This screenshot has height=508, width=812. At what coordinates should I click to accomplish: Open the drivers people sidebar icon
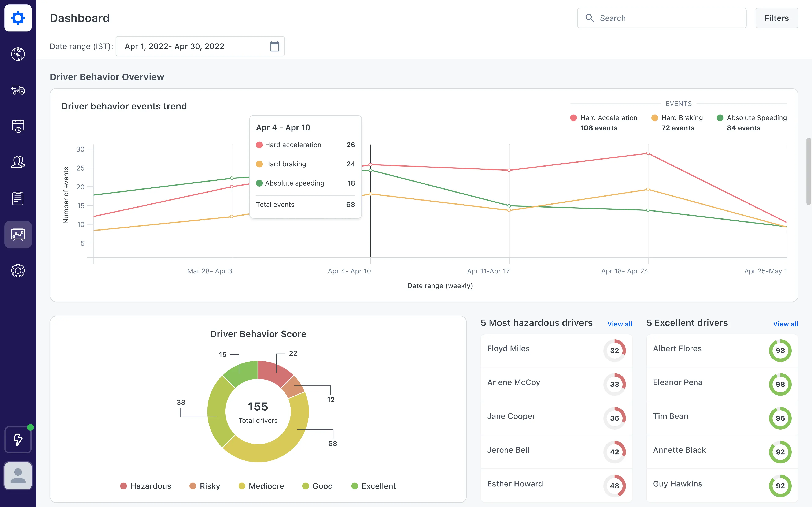pyautogui.click(x=18, y=162)
